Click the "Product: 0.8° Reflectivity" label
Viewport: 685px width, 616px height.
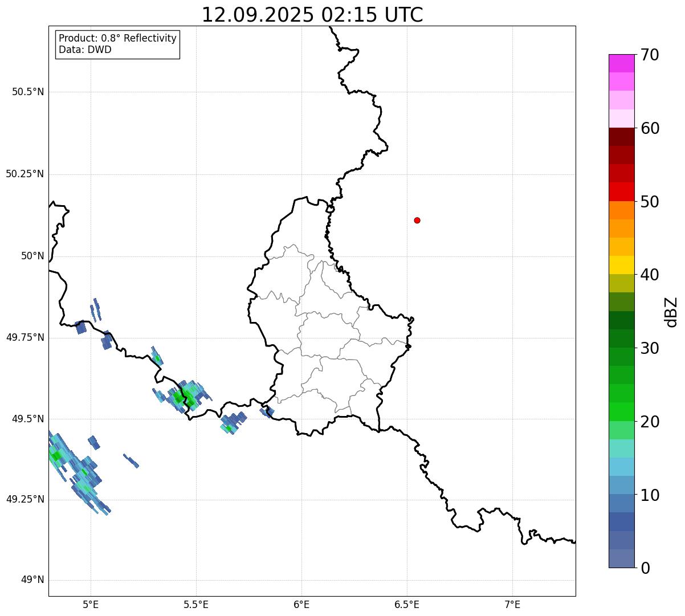[118, 38]
